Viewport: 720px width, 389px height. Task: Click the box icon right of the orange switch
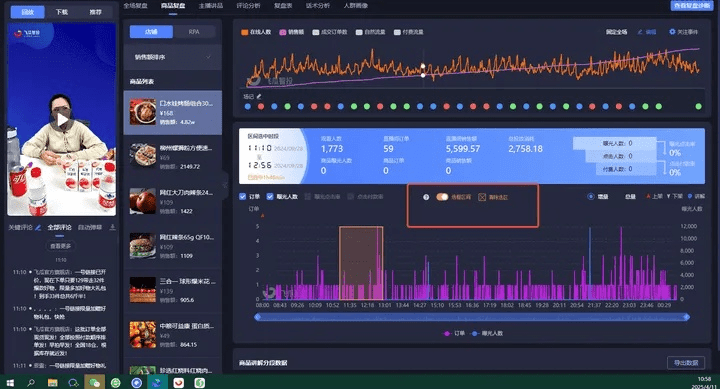[x=482, y=197]
